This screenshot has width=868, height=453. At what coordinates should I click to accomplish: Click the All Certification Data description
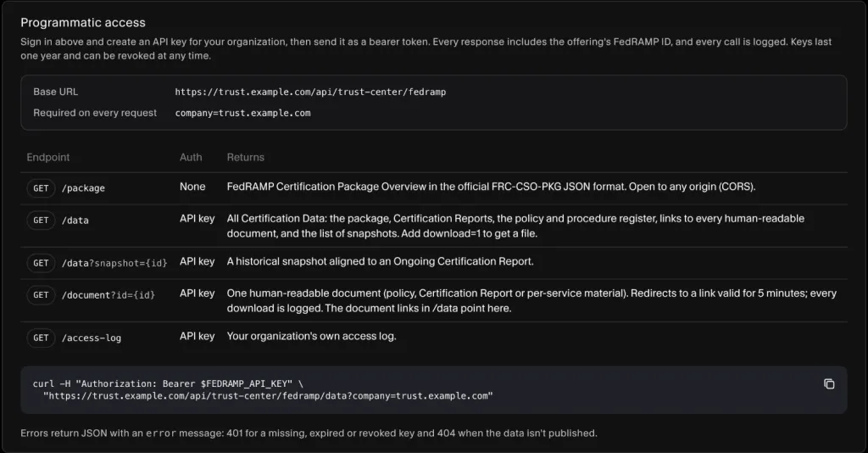515,226
